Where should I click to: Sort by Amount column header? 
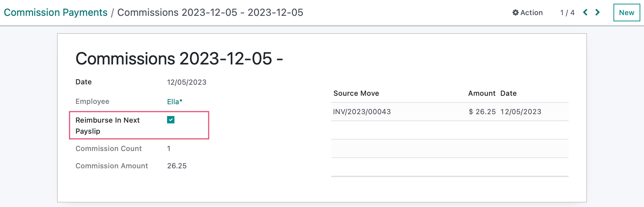[x=482, y=93]
